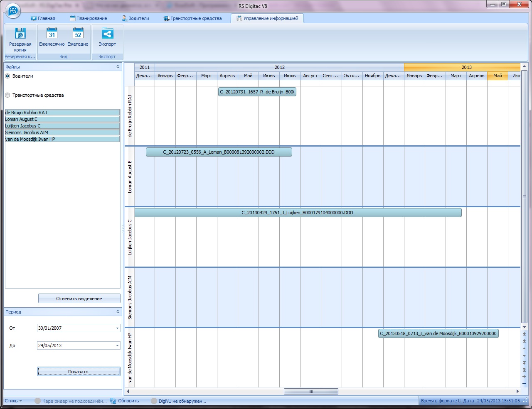This screenshot has width=532, height=409.
Task: Select driver Luijken Jacobus C in list
Action: pyautogui.click(x=62, y=126)
